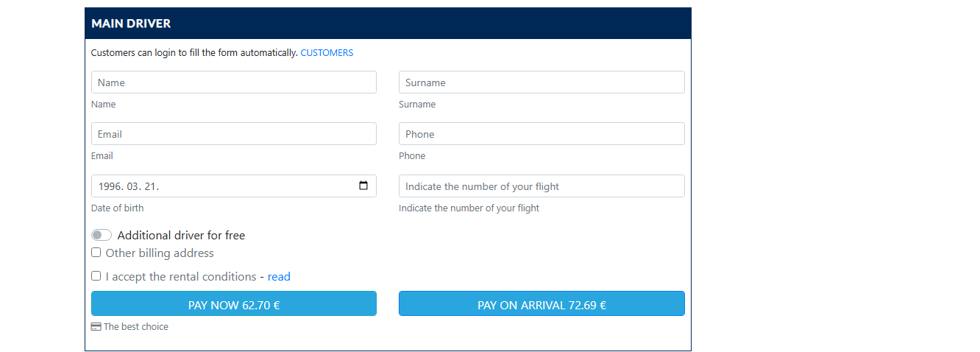Click the MAIN DRIVER section header
980x352 pixels.
coord(131,24)
